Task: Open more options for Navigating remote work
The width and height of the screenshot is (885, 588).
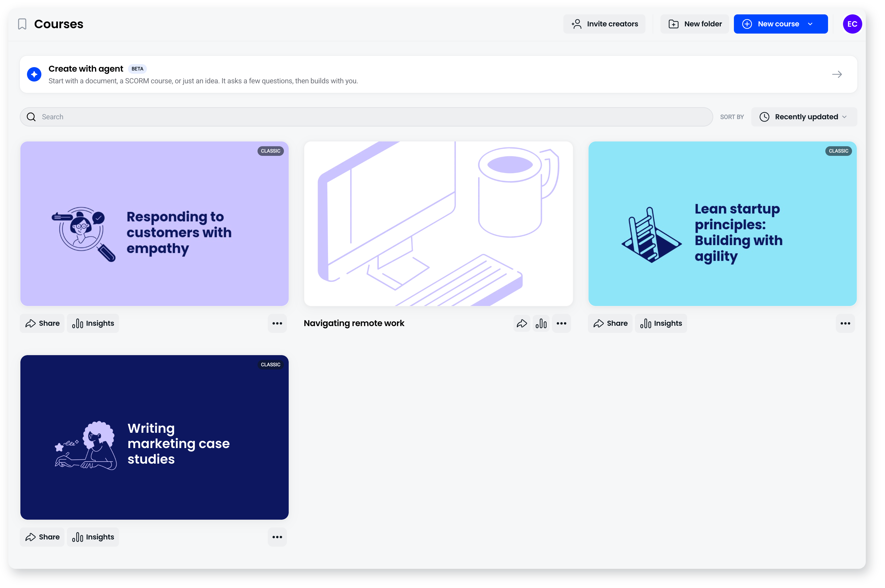Action: point(561,323)
